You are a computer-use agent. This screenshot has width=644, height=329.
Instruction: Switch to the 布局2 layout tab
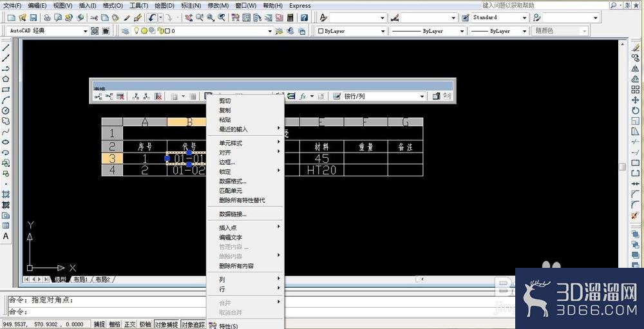click(102, 279)
